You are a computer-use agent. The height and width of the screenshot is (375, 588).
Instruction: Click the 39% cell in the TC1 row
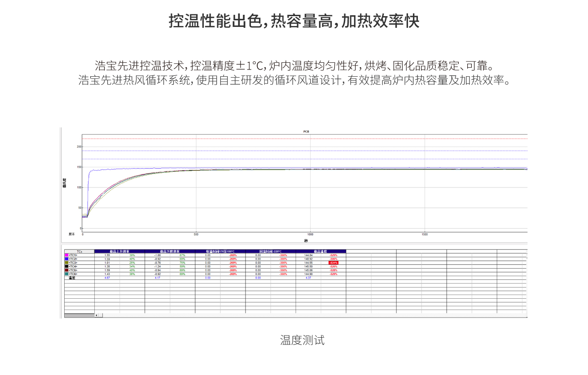(132, 255)
